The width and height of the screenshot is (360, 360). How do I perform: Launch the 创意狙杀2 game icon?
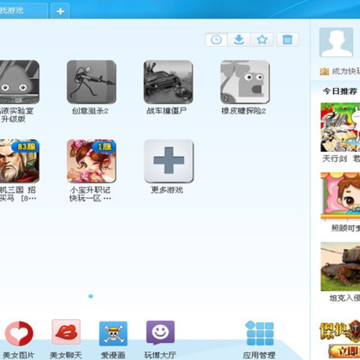[x=91, y=82]
